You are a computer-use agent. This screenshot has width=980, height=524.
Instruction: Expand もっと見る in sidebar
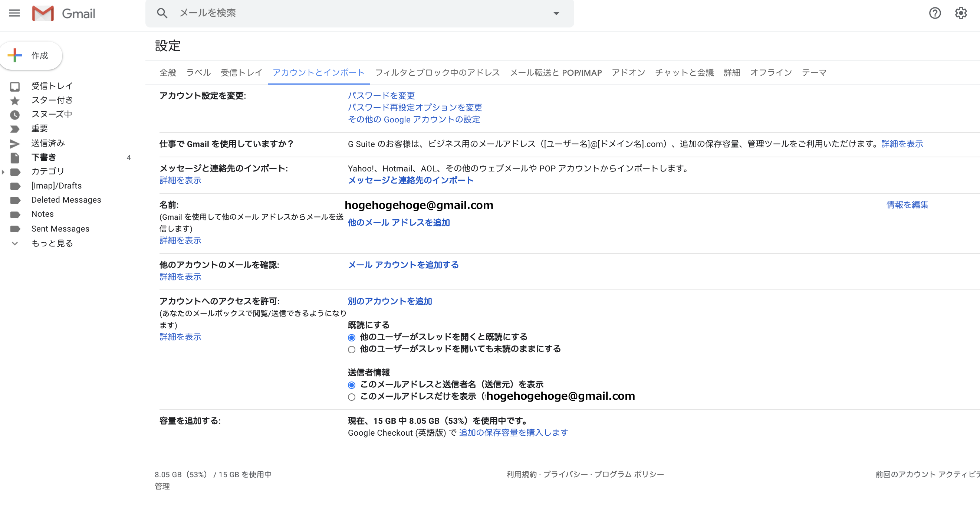coord(52,243)
